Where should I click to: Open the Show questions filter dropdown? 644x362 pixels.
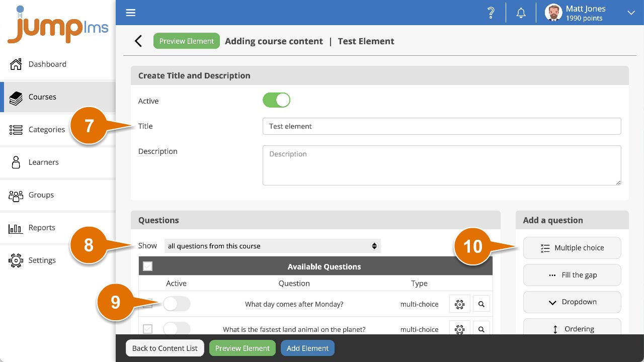(272, 246)
